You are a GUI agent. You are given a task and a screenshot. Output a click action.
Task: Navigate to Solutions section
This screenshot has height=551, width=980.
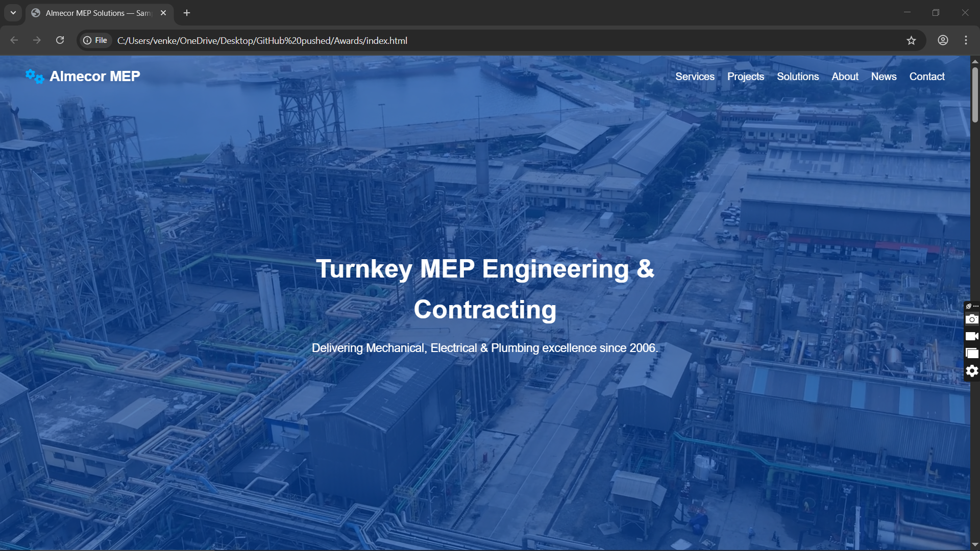[797, 77]
